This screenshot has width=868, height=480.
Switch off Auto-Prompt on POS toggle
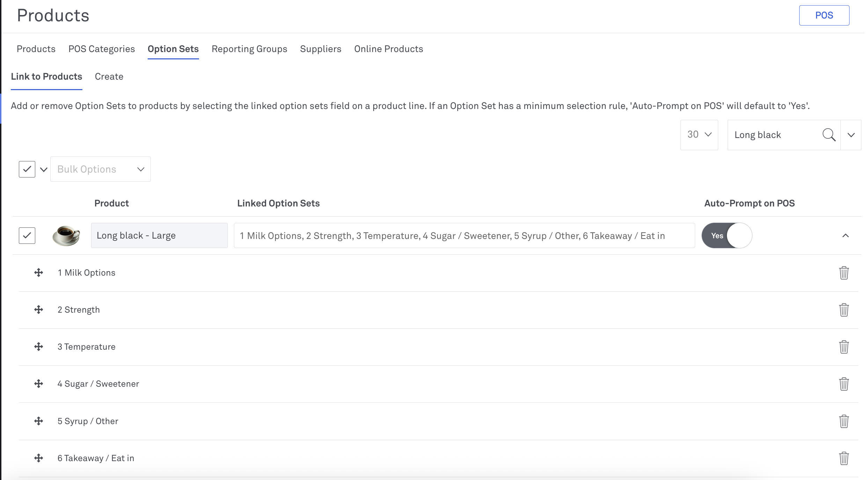(727, 235)
